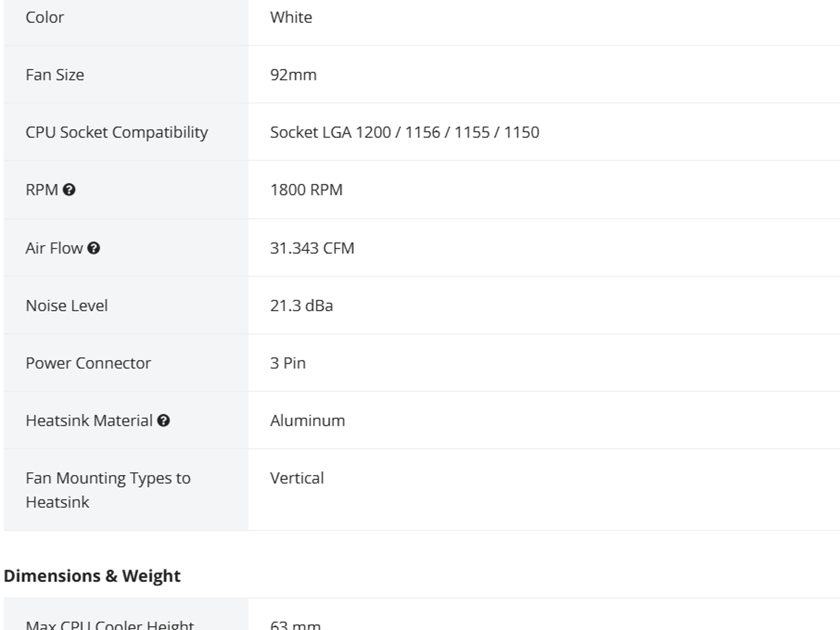The image size is (840, 630).
Task: Click the Power Connector label
Action: [x=88, y=363]
